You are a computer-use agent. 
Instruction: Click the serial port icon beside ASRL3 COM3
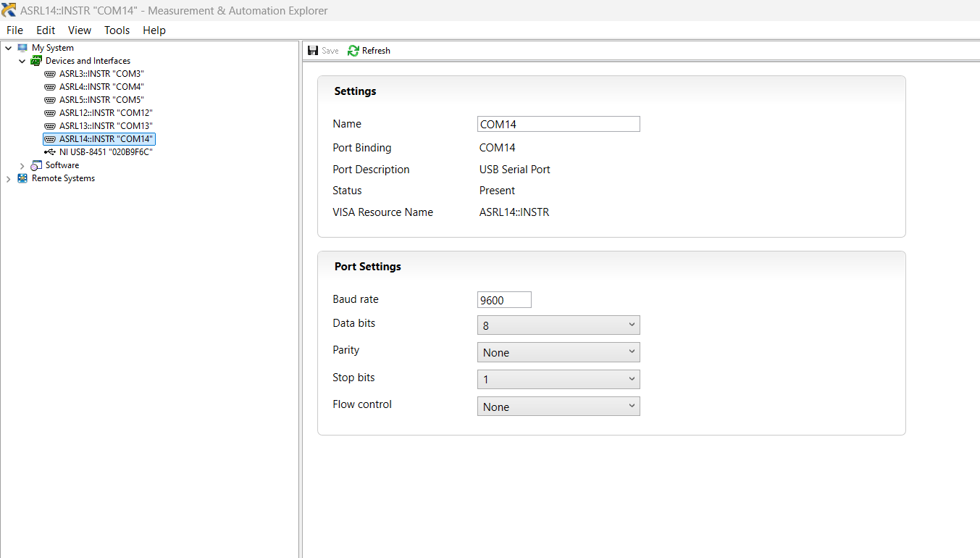tap(50, 74)
